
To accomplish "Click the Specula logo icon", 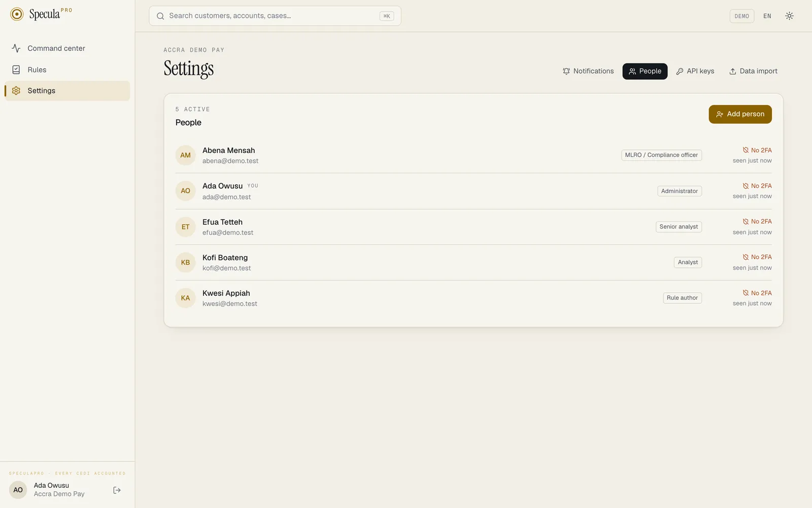I will 17,14.
